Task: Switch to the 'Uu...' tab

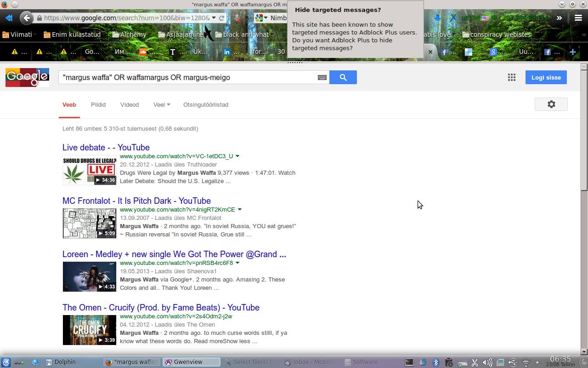Action: coord(526,52)
